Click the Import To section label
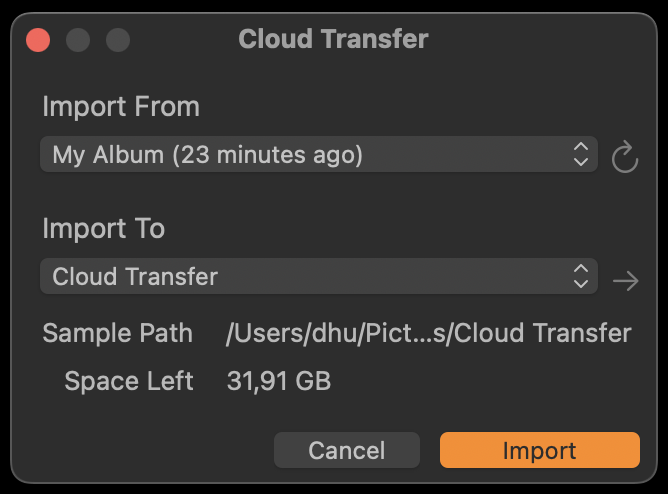The image size is (668, 494). 104,228
